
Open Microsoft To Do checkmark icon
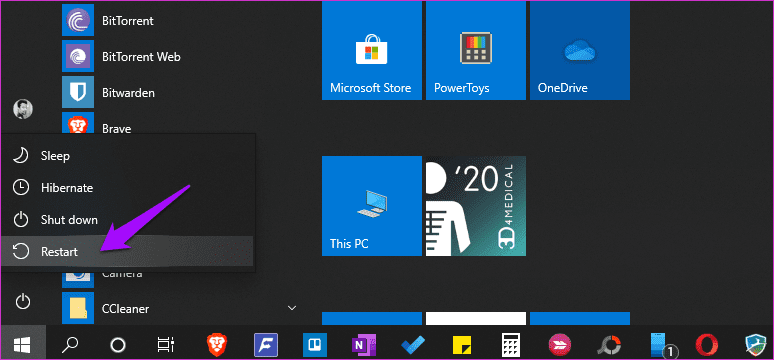pos(413,344)
